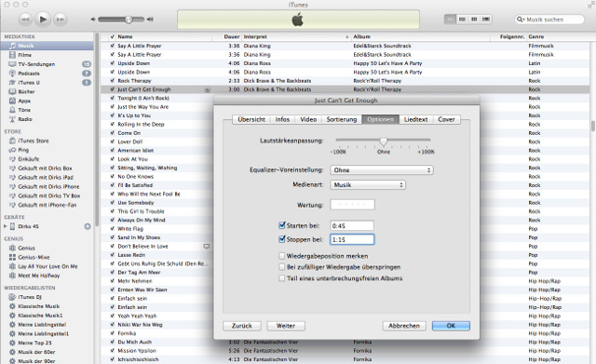Toggle the Stoppen bei checkbox
596x364 pixels.
281,239
